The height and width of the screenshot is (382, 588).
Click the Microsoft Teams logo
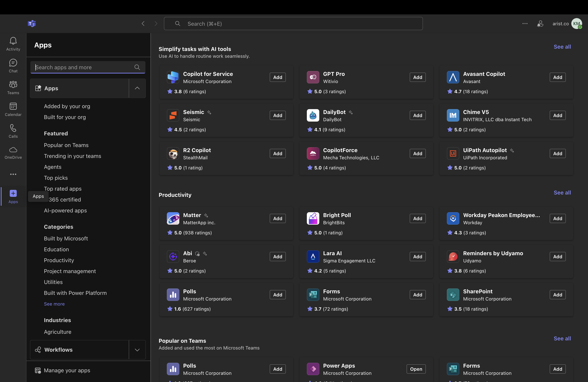click(32, 24)
